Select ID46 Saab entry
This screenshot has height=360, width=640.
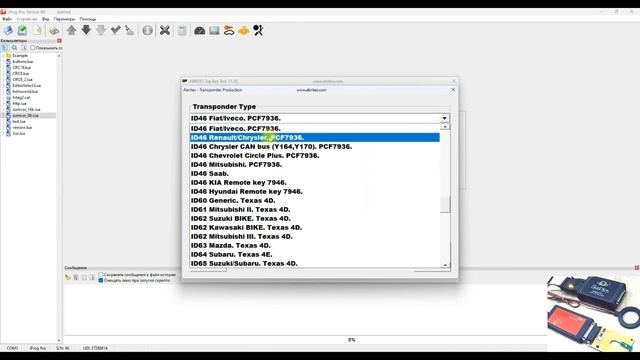click(x=315, y=173)
